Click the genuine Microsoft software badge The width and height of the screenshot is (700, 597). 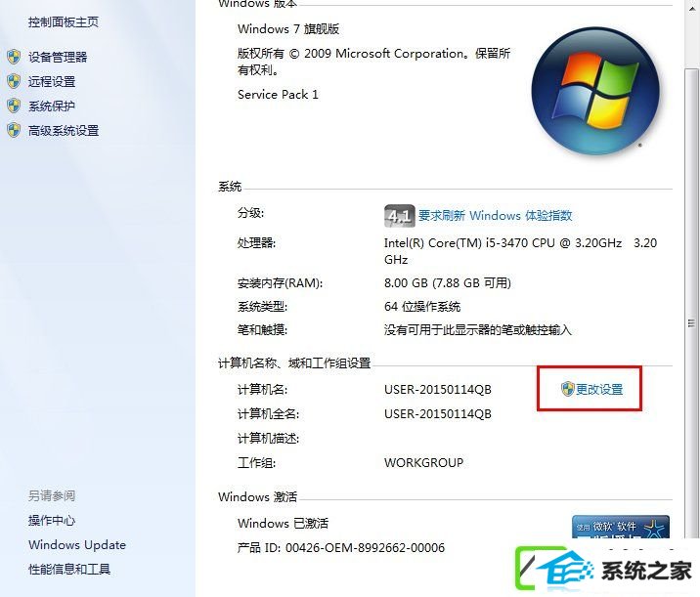point(621,527)
